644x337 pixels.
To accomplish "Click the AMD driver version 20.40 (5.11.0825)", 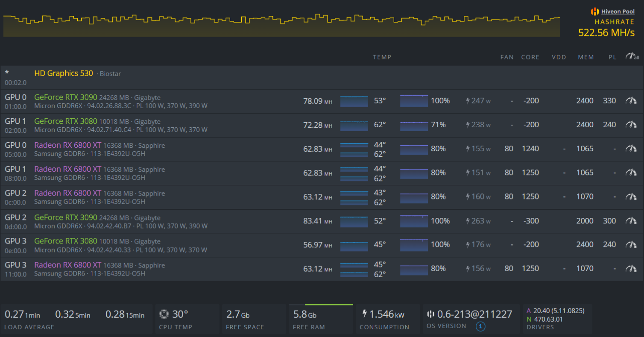I will pos(559,311).
